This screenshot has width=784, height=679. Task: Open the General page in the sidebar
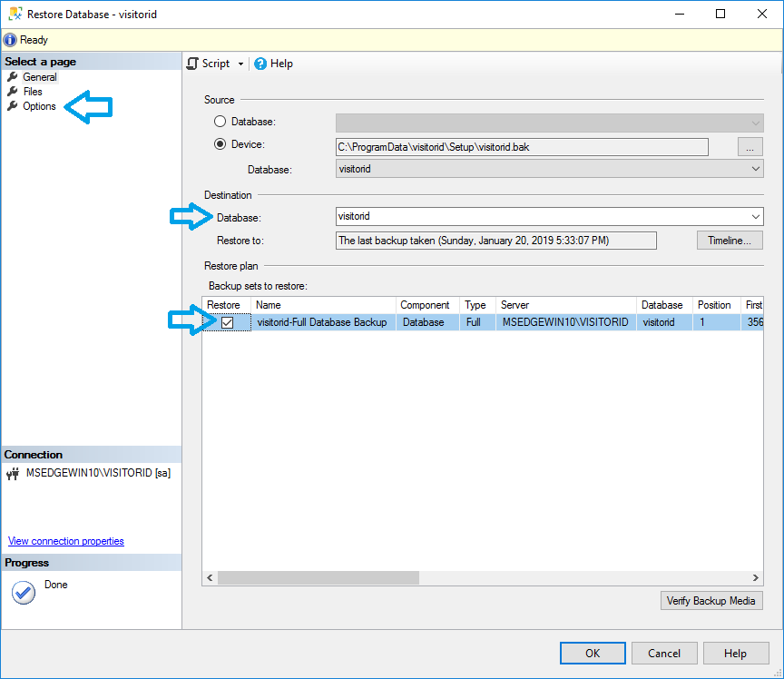[39, 77]
